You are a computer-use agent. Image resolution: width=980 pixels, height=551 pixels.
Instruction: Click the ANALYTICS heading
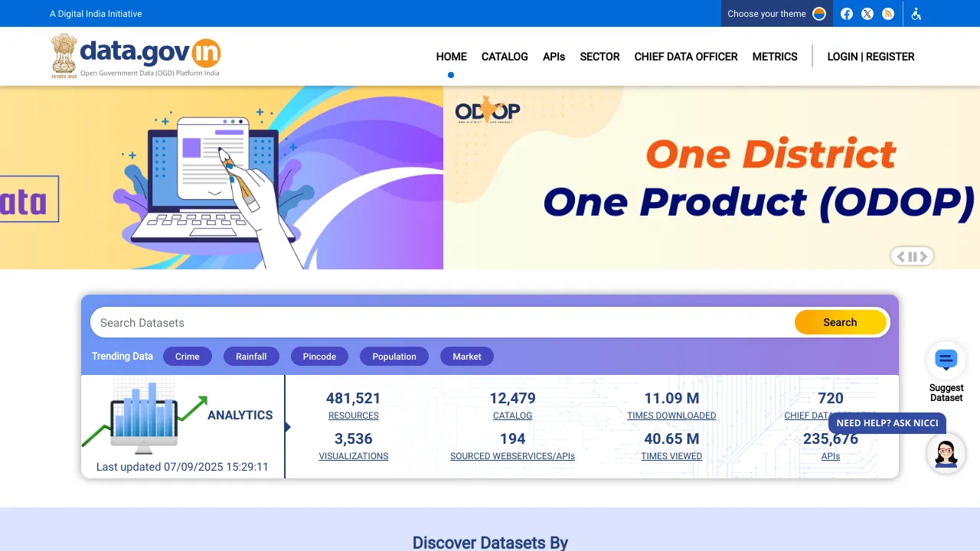click(x=240, y=415)
